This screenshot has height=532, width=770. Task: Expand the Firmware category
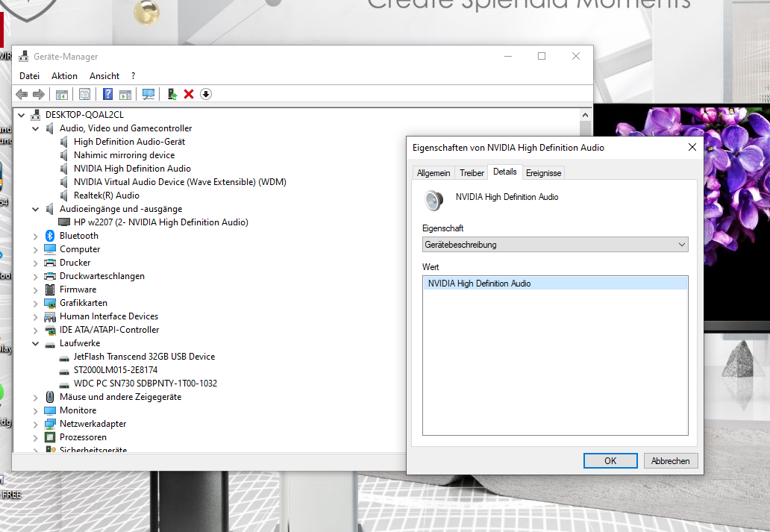coord(35,290)
